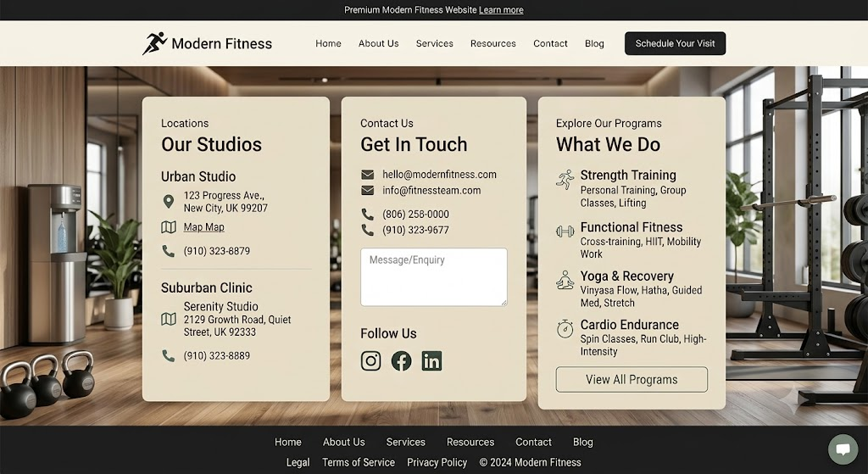Image resolution: width=868 pixels, height=474 pixels.
Task: Click the envelope icon beside hello@modernfitness.com
Action: pyautogui.click(x=368, y=175)
